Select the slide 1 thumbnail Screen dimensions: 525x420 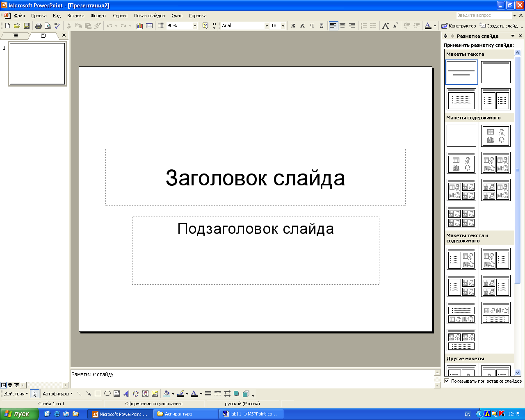[37, 64]
